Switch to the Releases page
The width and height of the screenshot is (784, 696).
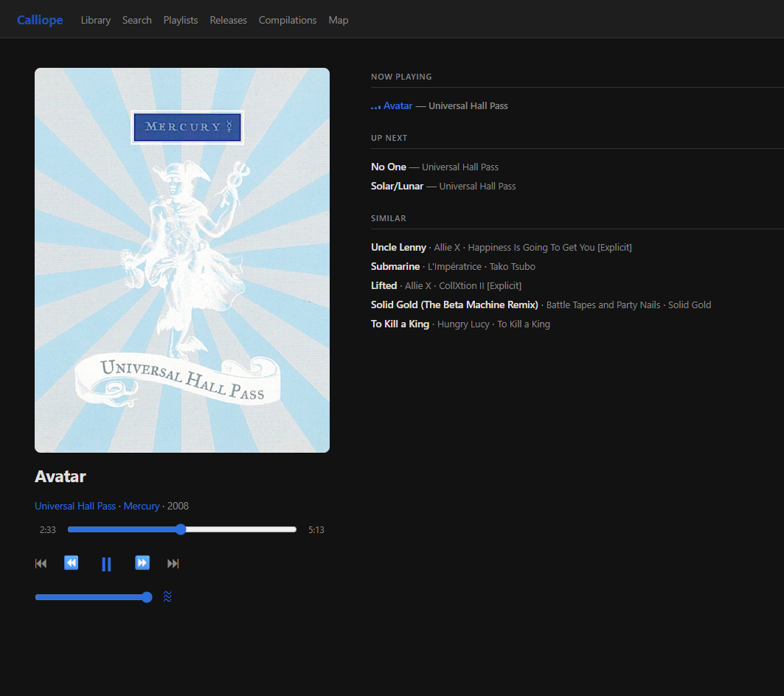228,20
